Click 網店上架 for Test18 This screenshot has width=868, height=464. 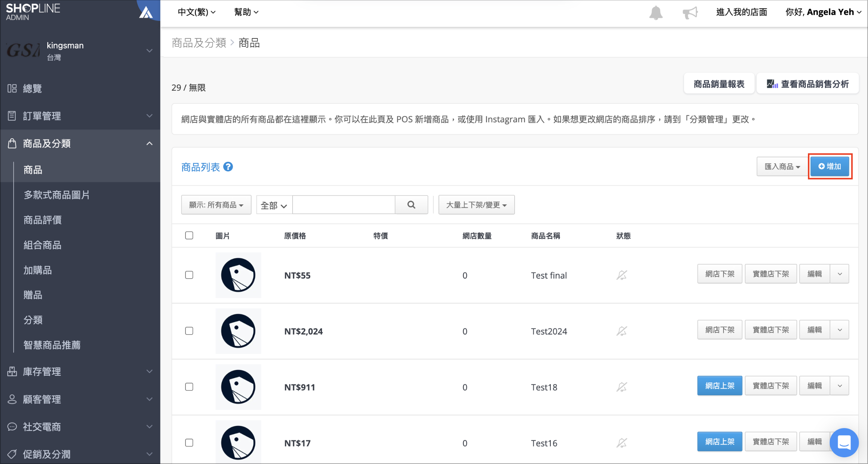[719, 386]
